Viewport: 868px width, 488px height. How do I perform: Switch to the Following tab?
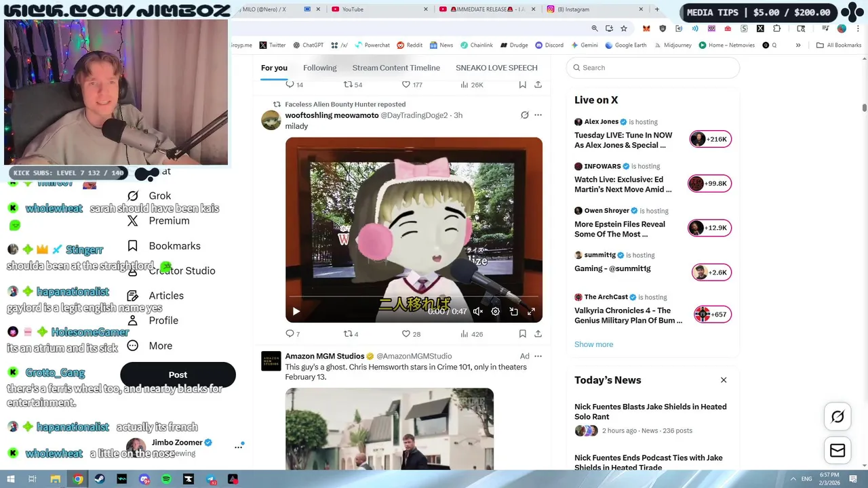(320, 68)
